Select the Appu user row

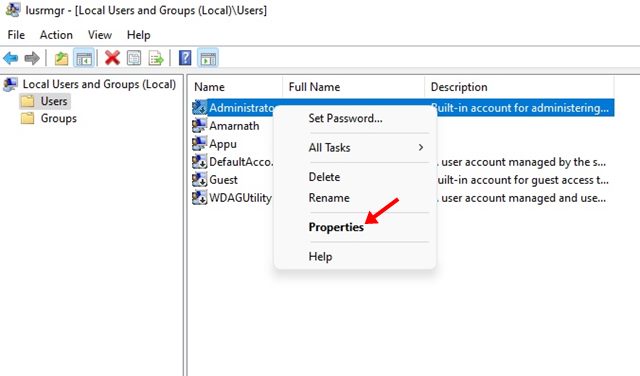[x=223, y=144]
